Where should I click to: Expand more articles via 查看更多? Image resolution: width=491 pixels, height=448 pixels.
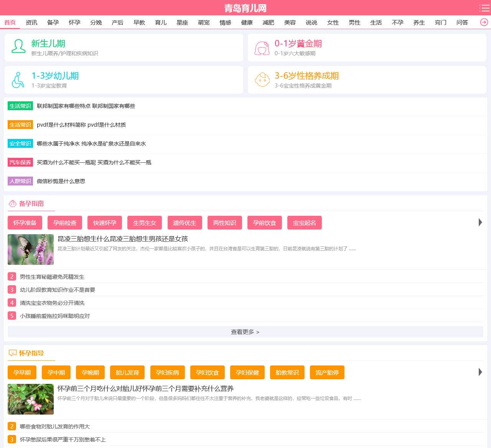click(245, 332)
